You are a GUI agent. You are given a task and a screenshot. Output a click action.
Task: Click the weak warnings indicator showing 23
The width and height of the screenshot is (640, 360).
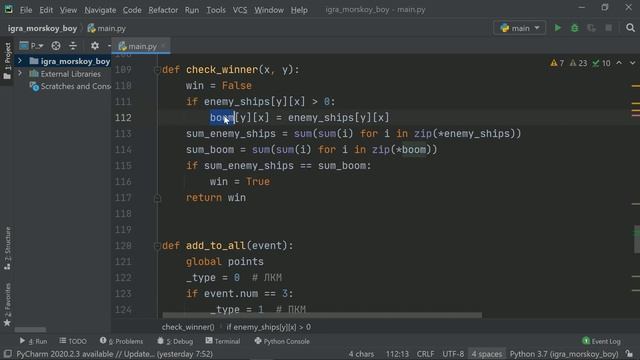pyautogui.click(x=578, y=63)
